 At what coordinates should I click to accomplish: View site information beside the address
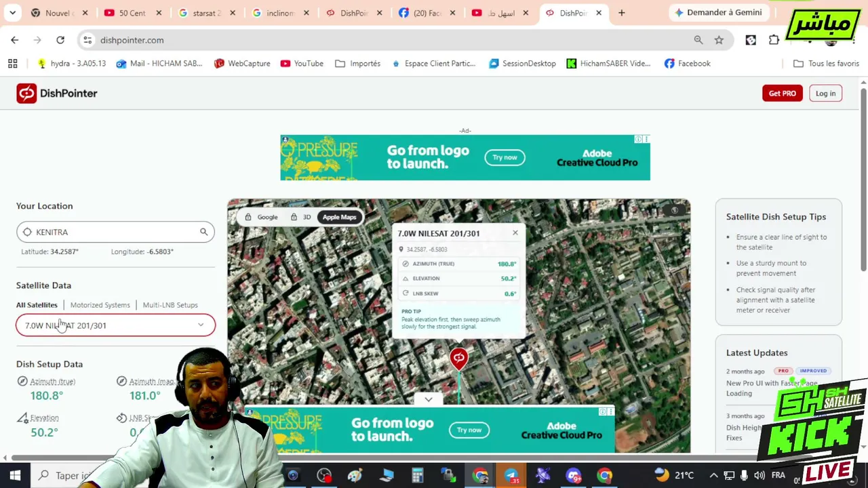tap(87, 40)
